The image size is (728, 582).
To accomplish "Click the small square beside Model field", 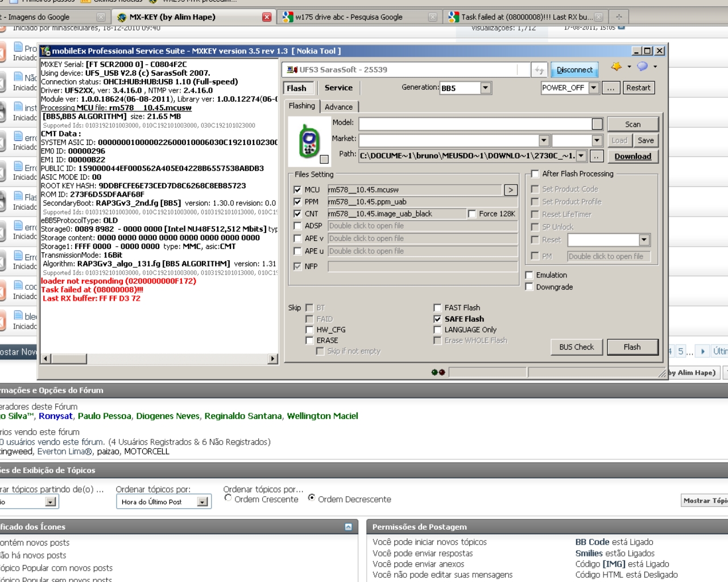I will point(597,124).
